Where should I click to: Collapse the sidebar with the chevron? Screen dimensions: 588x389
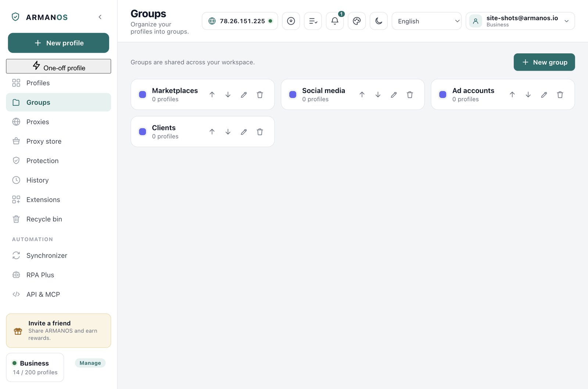coord(100,17)
